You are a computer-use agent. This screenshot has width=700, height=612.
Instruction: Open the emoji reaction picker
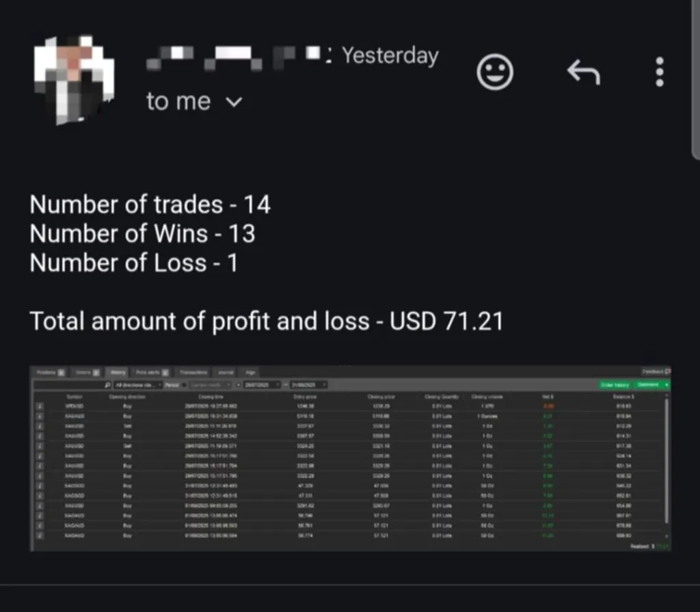(494, 72)
